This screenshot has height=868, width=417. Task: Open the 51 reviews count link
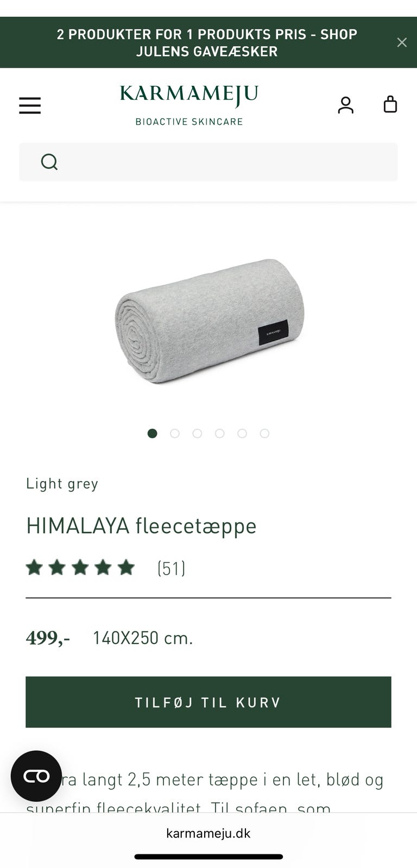pos(172,568)
